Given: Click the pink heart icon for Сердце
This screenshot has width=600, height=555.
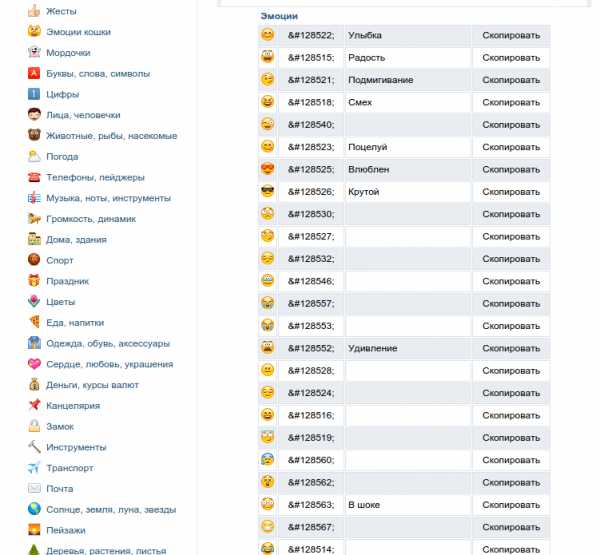Looking at the screenshot, I should pyautogui.click(x=34, y=364).
